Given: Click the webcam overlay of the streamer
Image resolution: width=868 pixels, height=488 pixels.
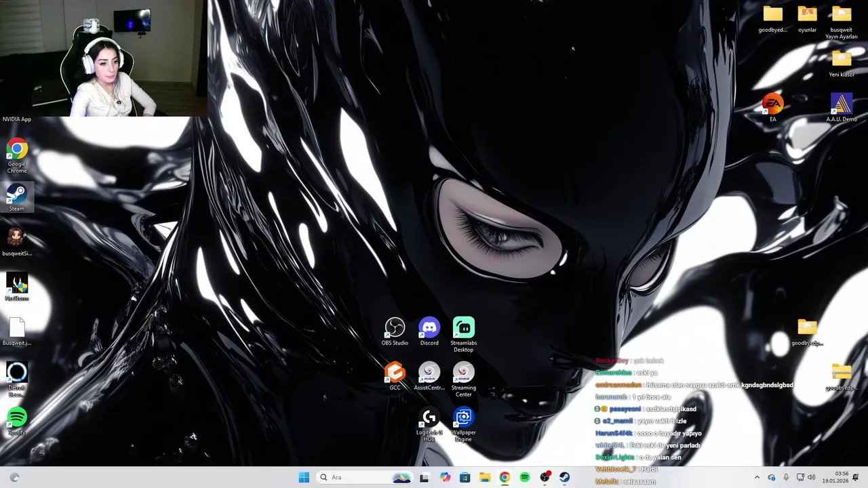Looking at the screenshot, I should (x=103, y=58).
